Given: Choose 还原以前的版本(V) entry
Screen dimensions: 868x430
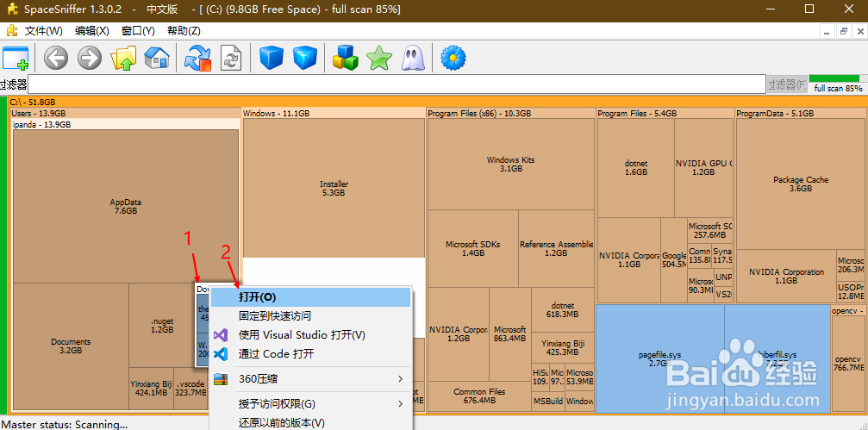Looking at the screenshot, I should click(310, 423).
